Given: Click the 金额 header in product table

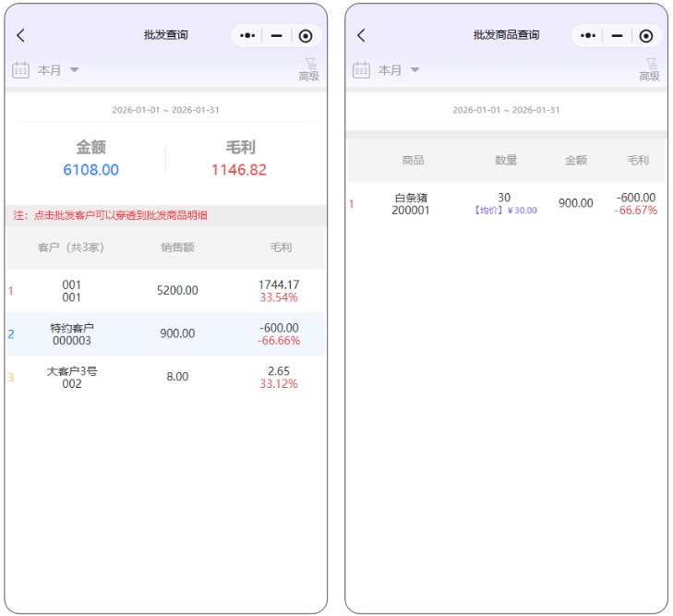Looking at the screenshot, I should [x=576, y=160].
